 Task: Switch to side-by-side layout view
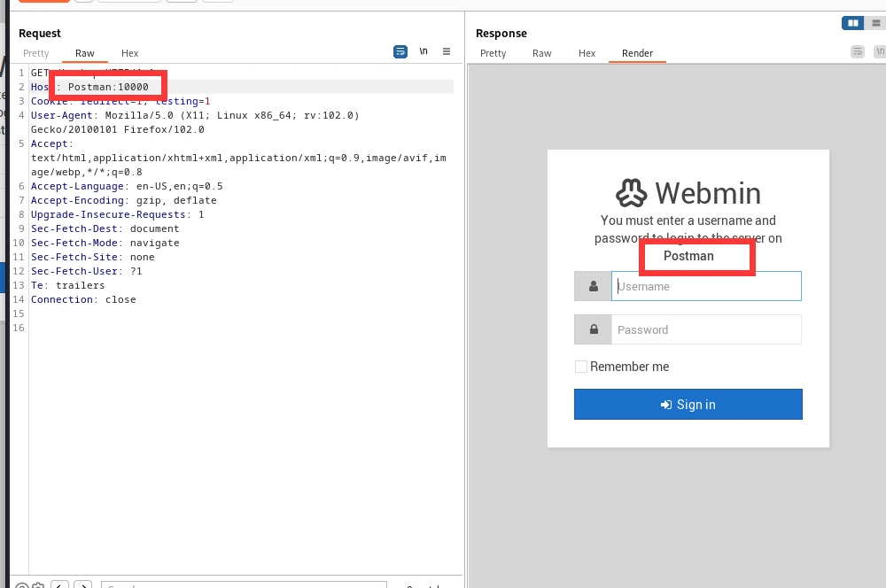852,23
